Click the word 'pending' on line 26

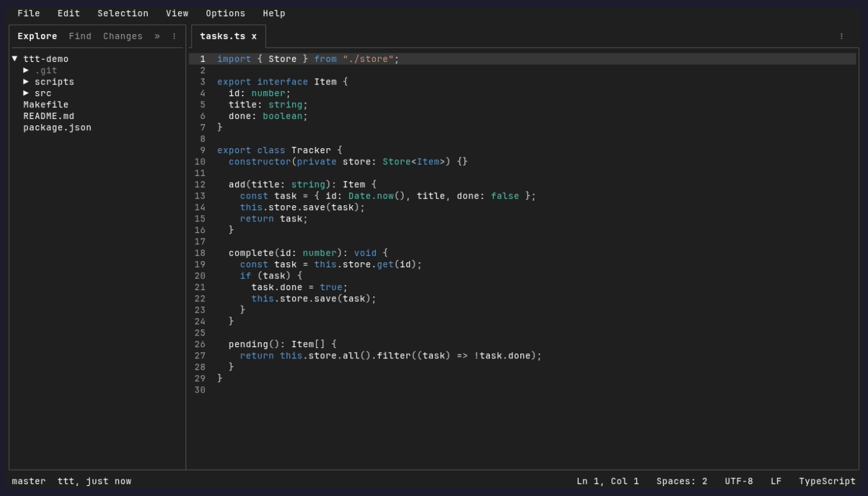pyautogui.click(x=249, y=344)
